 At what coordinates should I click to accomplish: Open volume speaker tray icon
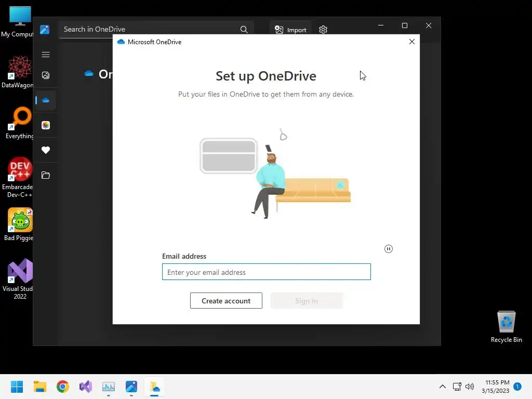[x=470, y=387]
